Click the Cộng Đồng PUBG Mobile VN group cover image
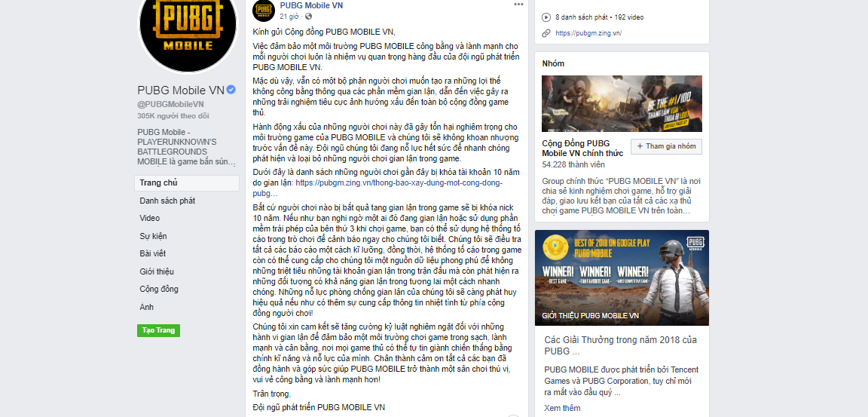 pos(622,103)
